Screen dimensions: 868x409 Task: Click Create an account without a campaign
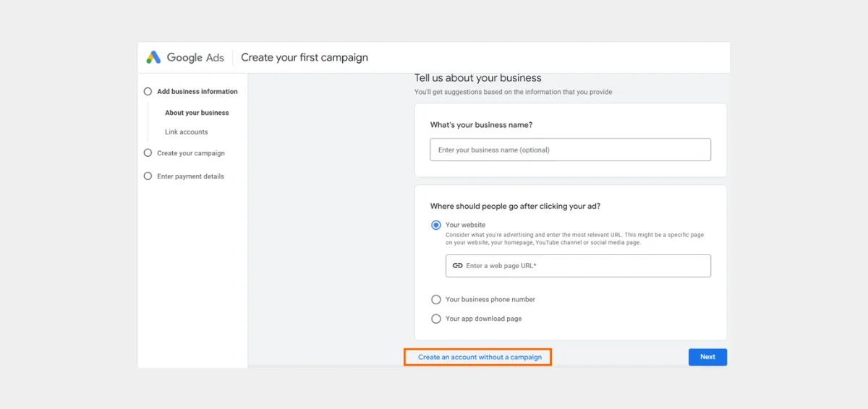point(480,357)
